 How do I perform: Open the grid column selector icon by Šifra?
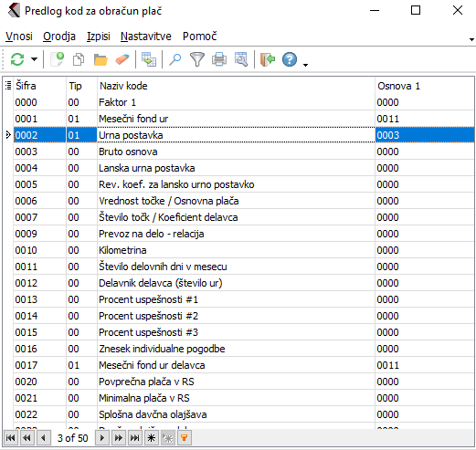[8, 86]
